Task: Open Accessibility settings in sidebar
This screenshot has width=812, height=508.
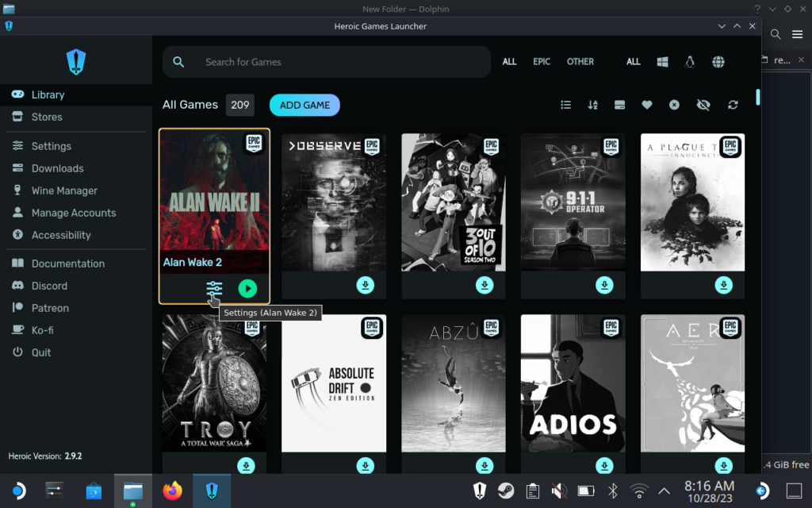Action: pos(76,235)
